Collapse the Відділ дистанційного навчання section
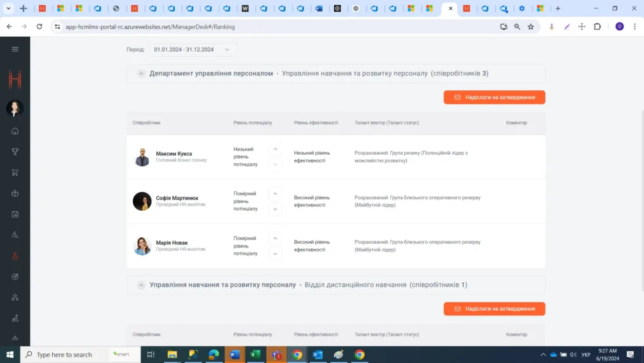Screen dimensions: 644x363 (x=141, y=285)
